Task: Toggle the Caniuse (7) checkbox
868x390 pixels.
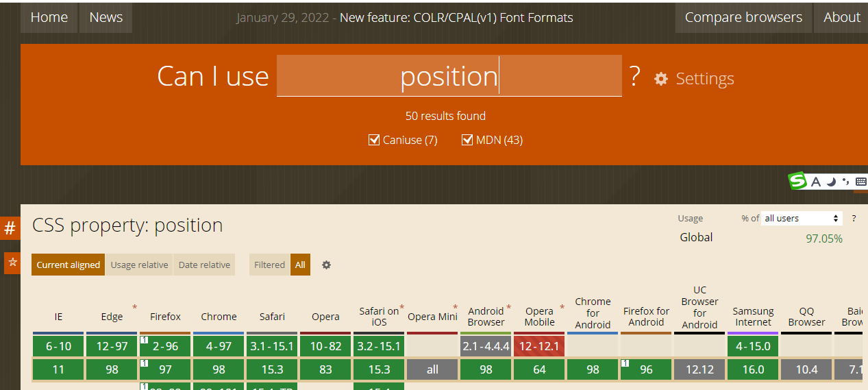Action: pyautogui.click(x=374, y=140)
